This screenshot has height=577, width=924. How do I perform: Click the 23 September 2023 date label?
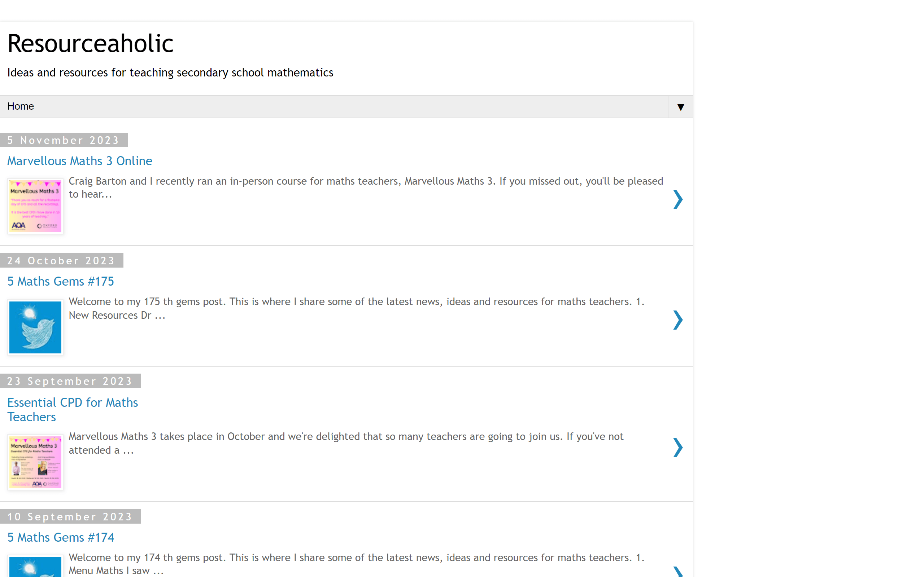[x=70, y=381]
